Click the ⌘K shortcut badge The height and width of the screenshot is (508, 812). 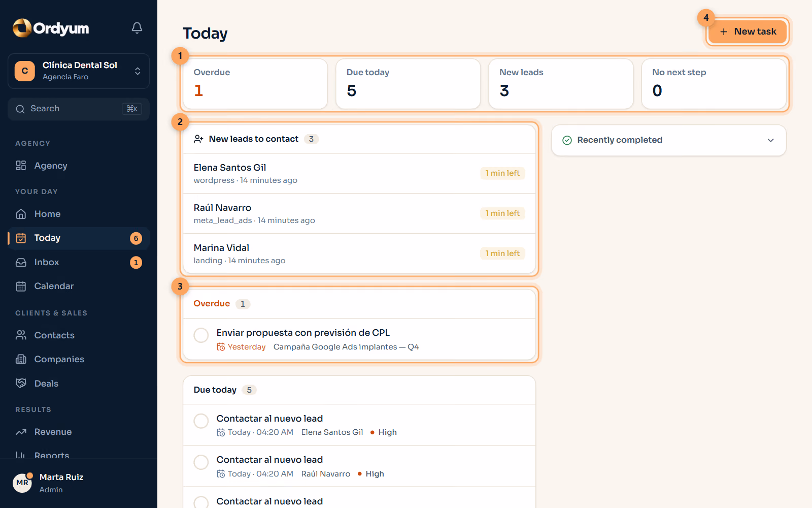(x=132, y=109)
